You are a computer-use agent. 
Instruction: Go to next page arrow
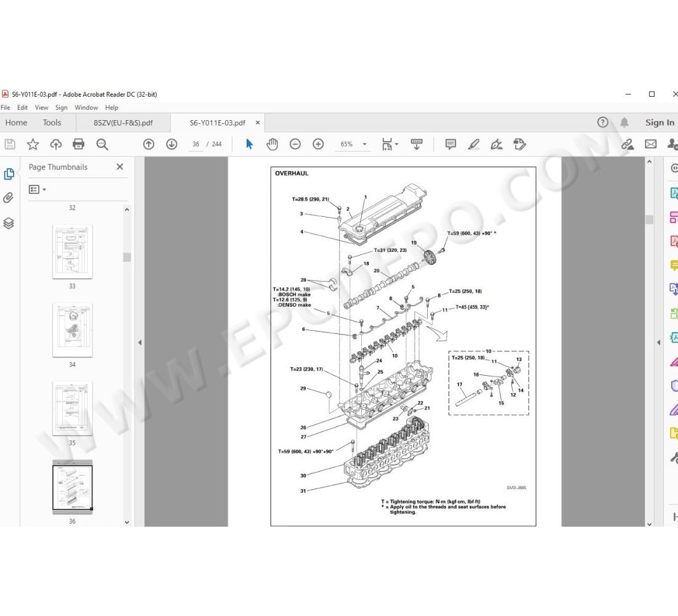(172, 144)
